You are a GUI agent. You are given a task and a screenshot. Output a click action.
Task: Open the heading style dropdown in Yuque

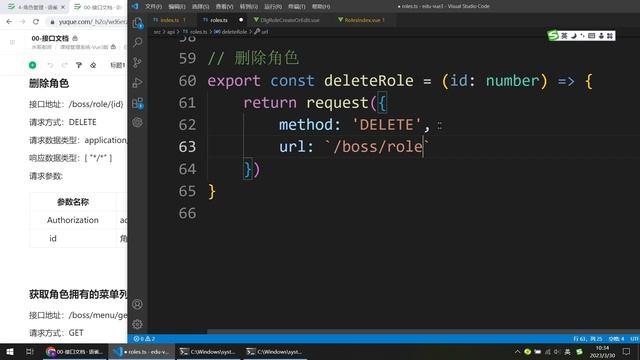coord(118,65)
